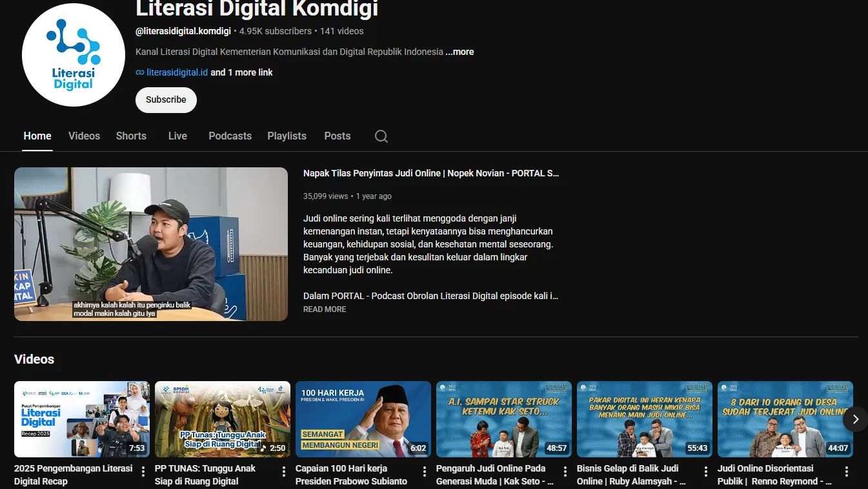868x489 pixels.
Task: Open featured video title Napak Tilas Penyintas Judi Online
Action: click(x=431, y=173)
